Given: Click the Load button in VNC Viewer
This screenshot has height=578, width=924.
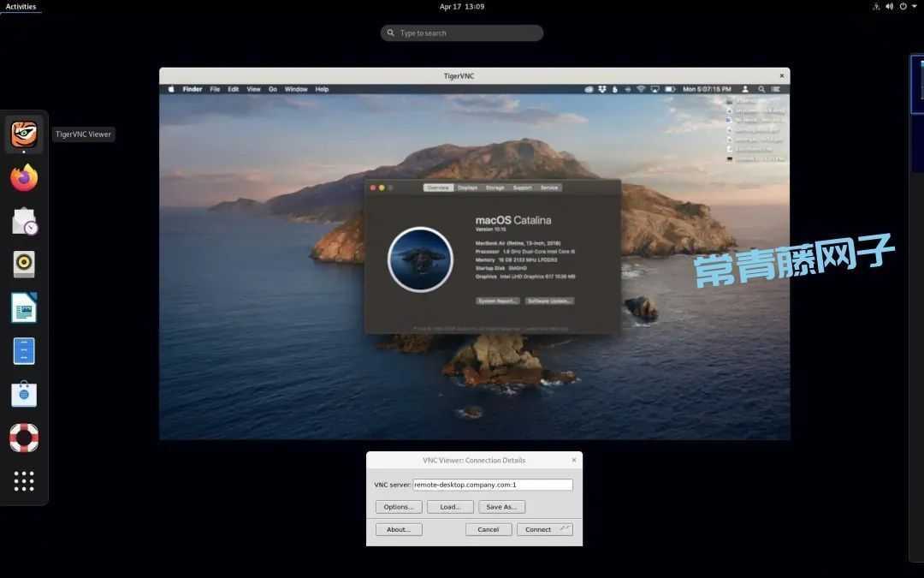Looking at the screenshot, I should tap(450, 507).
